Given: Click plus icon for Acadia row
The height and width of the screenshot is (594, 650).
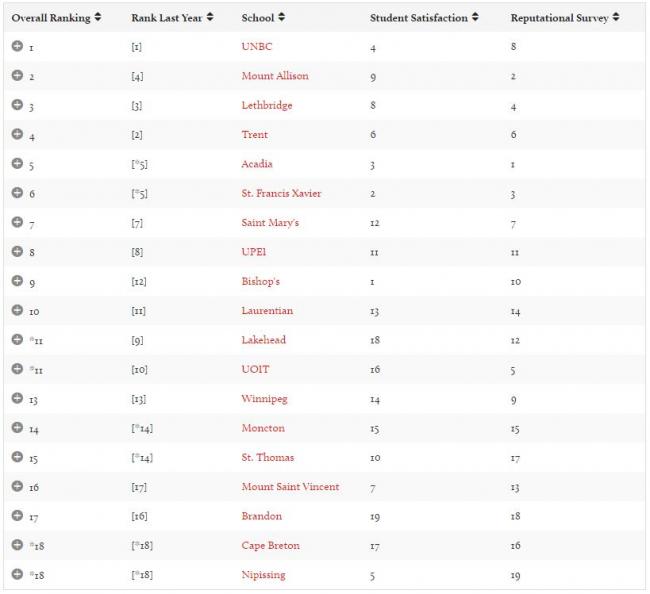Looking at the screenshot, I should click(x=17, y=164).
